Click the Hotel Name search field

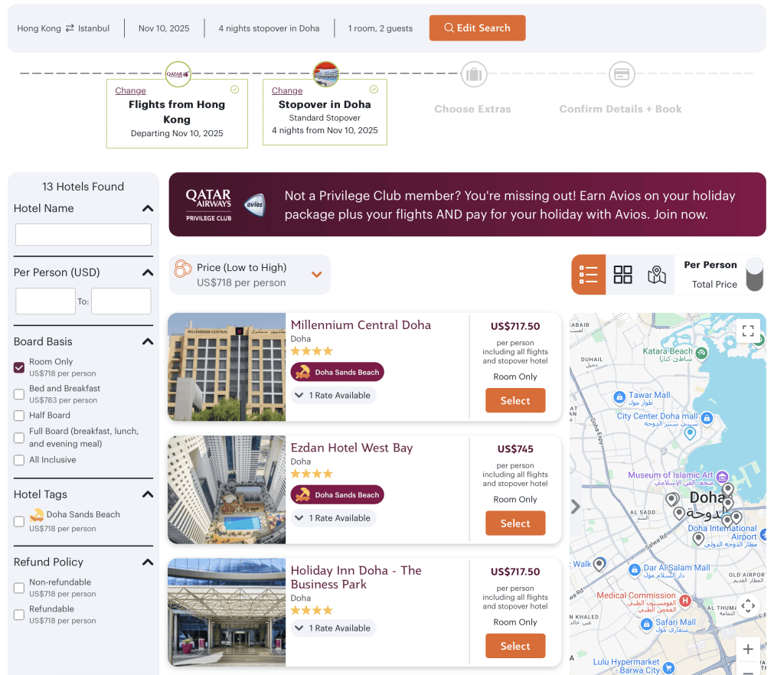click(83, 235)
